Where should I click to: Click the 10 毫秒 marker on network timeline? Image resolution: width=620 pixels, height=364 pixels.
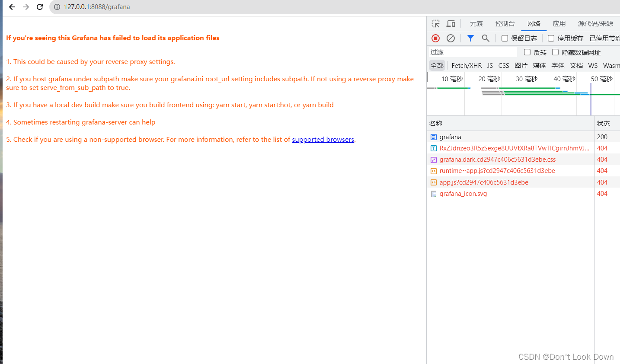pos(452,79)
